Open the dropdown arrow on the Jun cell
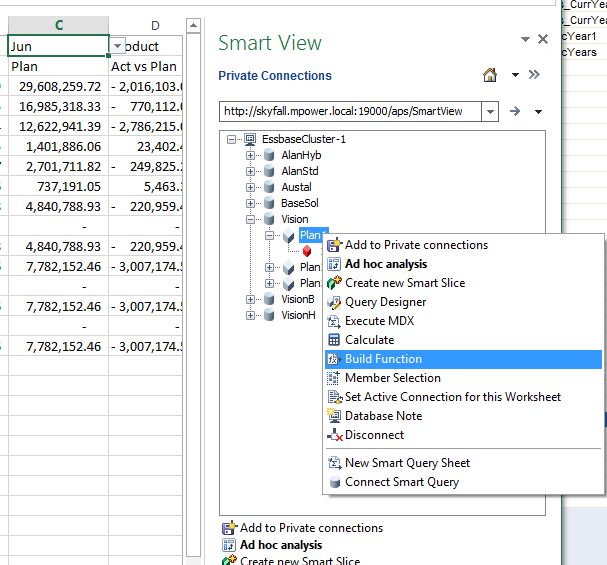Viewport: 607px width, 565px height. coord(117,46)
